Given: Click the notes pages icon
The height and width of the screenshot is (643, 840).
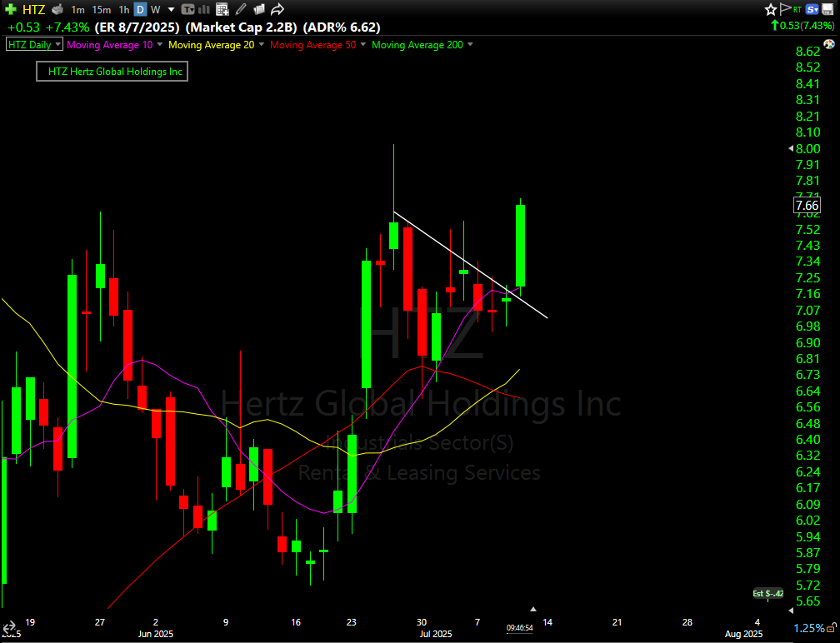Looking at the screenshot, I should [259, 9].
